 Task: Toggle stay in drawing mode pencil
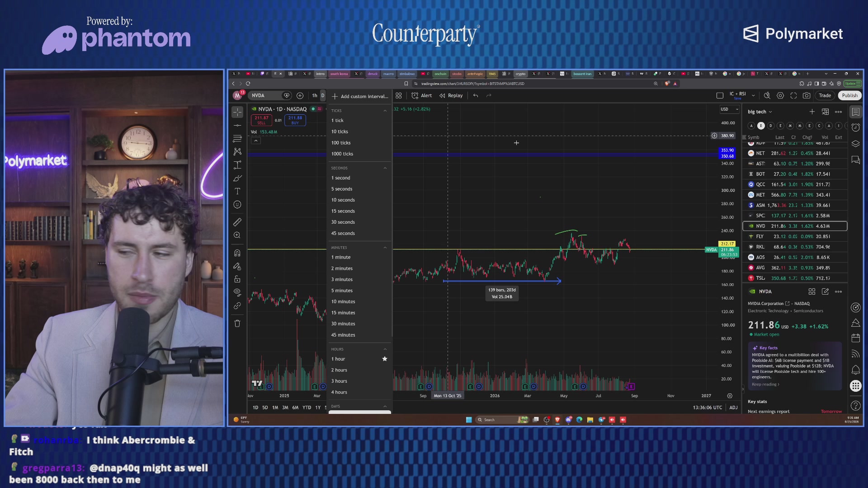pyautogui.click(x=237, y=266)
